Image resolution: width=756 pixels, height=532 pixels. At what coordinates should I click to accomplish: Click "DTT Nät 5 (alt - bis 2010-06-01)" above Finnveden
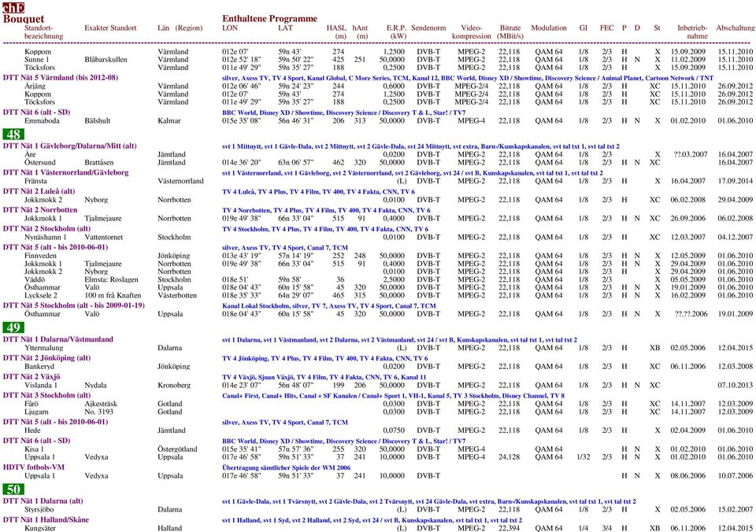55,248
